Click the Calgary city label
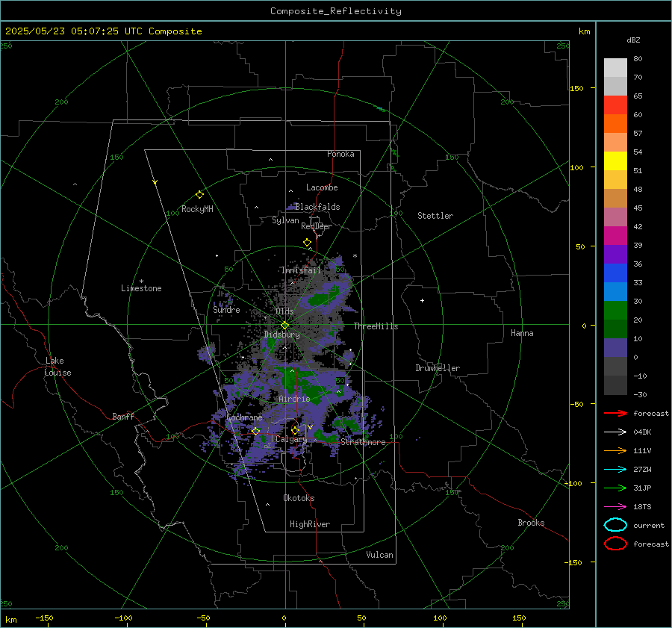This screenshot has height=628, width=672. pos(291,439)
